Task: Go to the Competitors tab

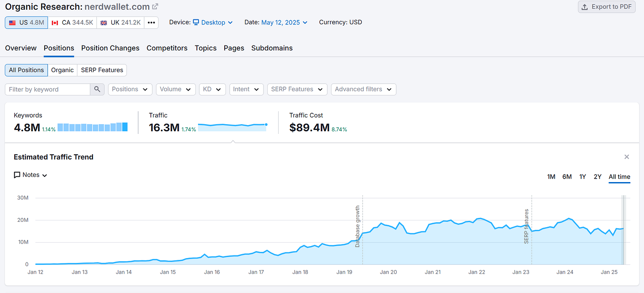Action: 167,48
